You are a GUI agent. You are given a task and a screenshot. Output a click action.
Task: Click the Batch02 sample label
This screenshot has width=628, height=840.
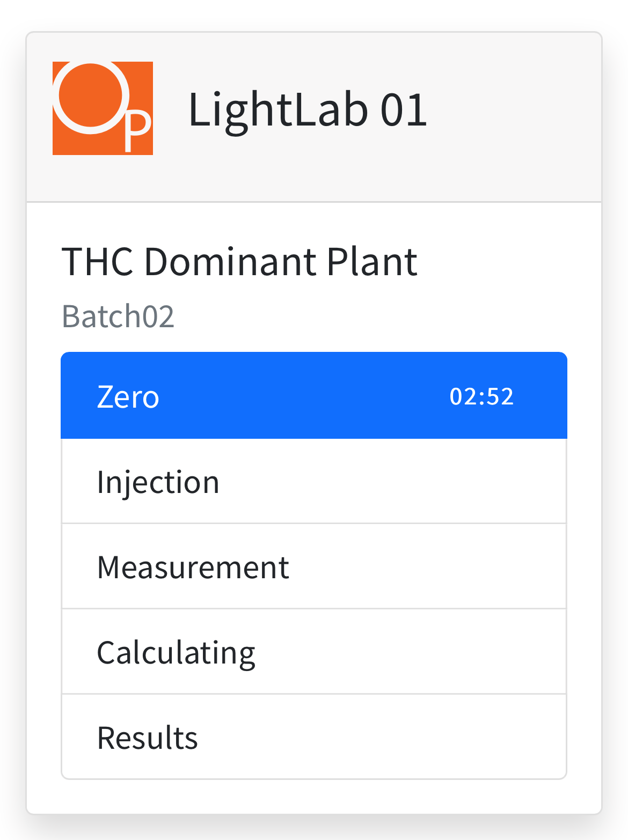click(118, 316)
